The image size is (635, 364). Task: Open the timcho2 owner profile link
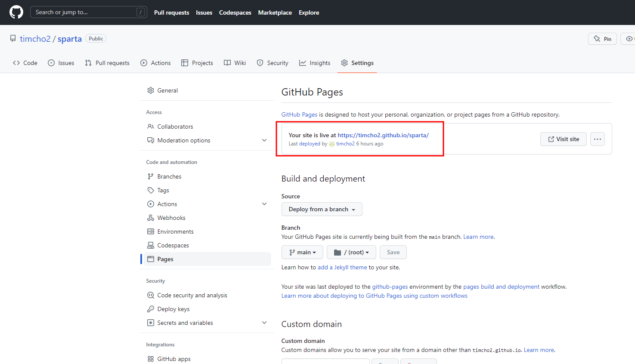35,39
